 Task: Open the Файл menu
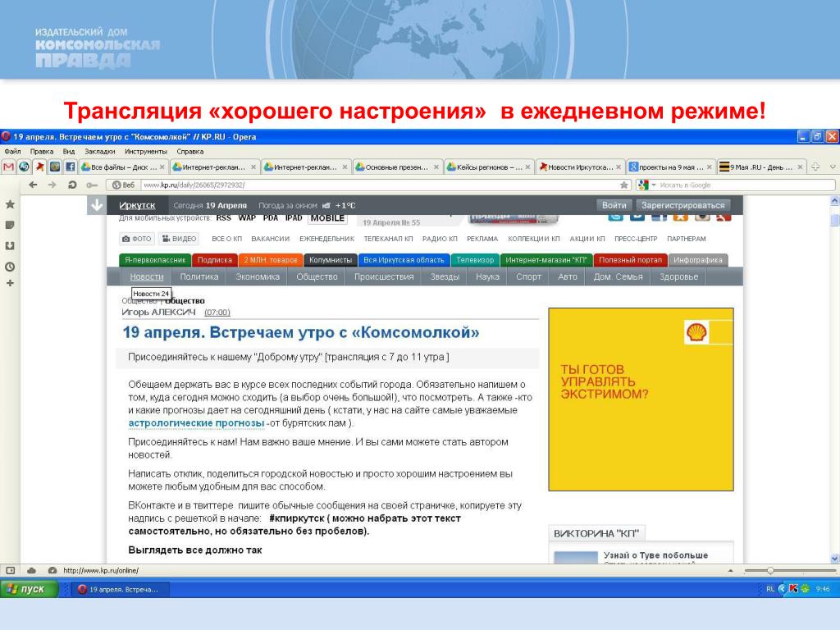(12, 152)
